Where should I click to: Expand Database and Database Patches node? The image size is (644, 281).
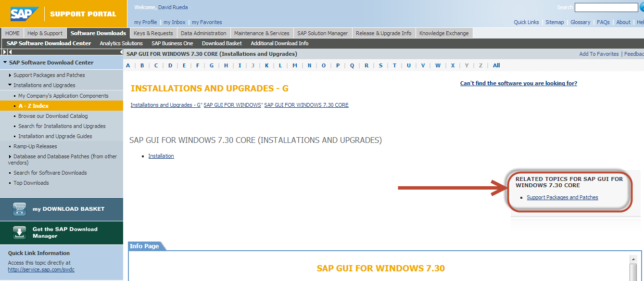pos(10,156)
